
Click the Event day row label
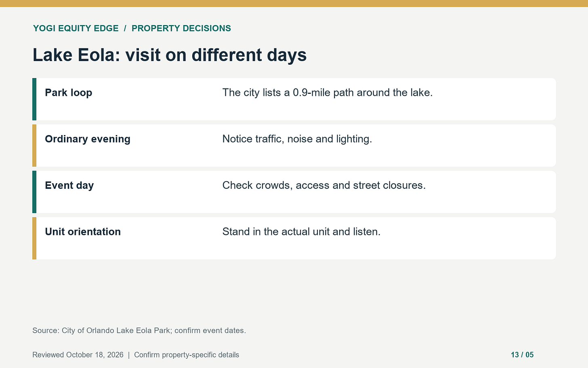coord(69,185)
